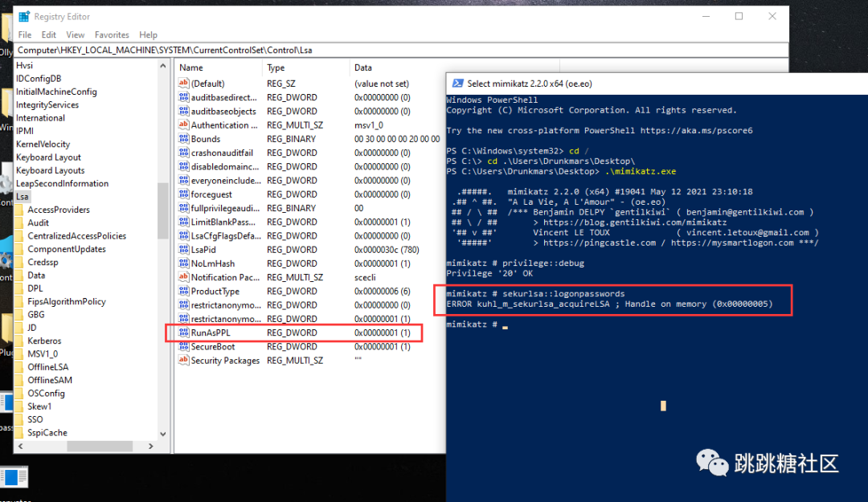
Task: Click the tree pane scroll down arrow
Action: coord(162,434)
